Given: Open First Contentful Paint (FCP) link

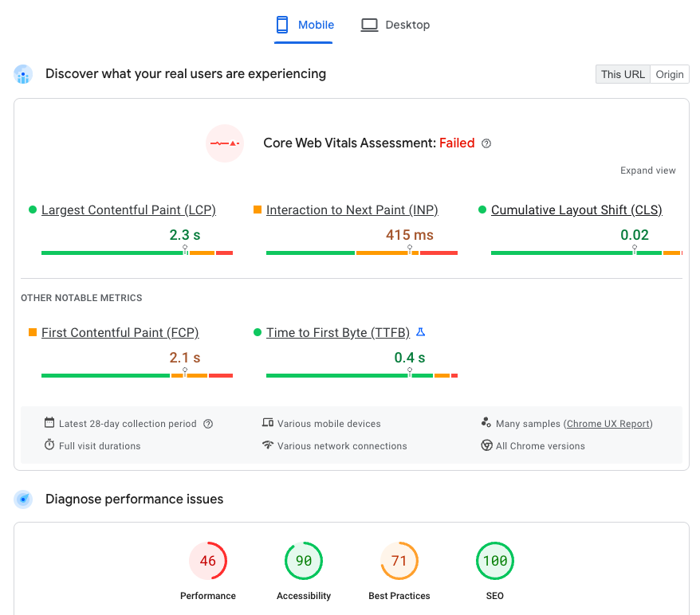Looking at the screenshot, I should [x=120, y=332].
